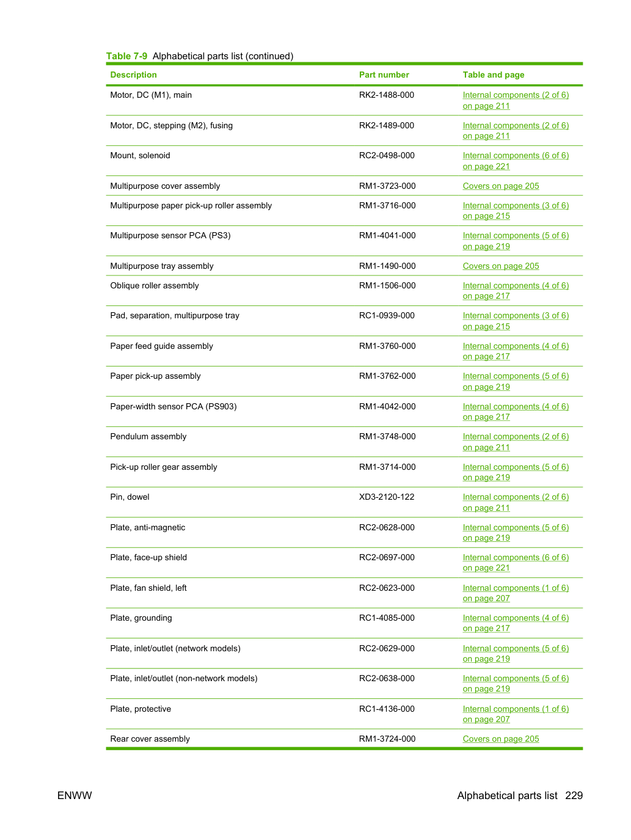631x840 pixels.
Task: Open Paper-width sensor PCA (PS903) link
Action: pos(516,412)
